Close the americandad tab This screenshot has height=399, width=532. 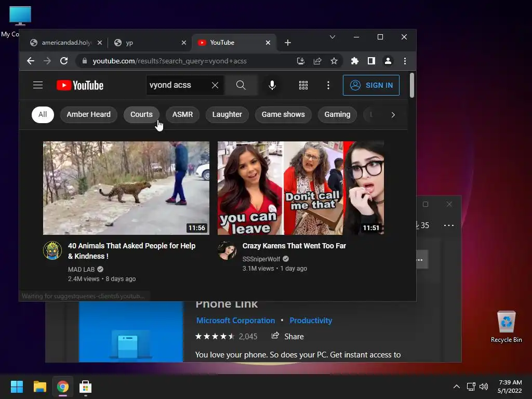[x=100, y=43]
